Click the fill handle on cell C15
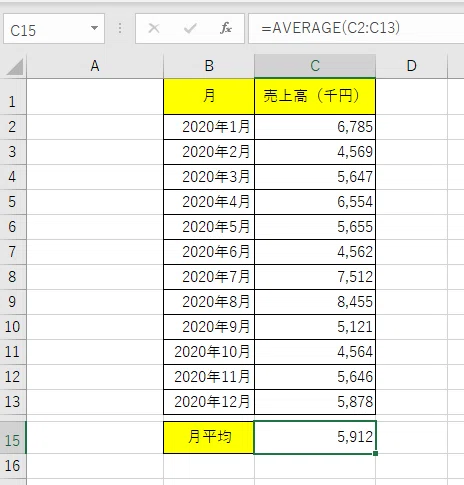The height and width of the screenshot is (485, 464). coord(376,453)
